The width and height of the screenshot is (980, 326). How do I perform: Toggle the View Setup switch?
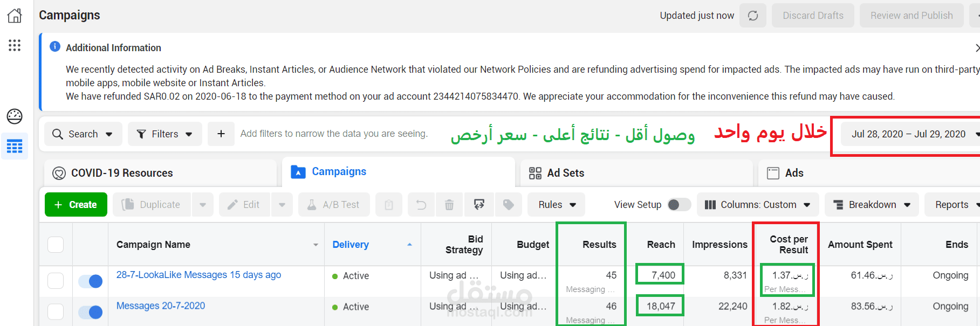(x=679, y=205)
